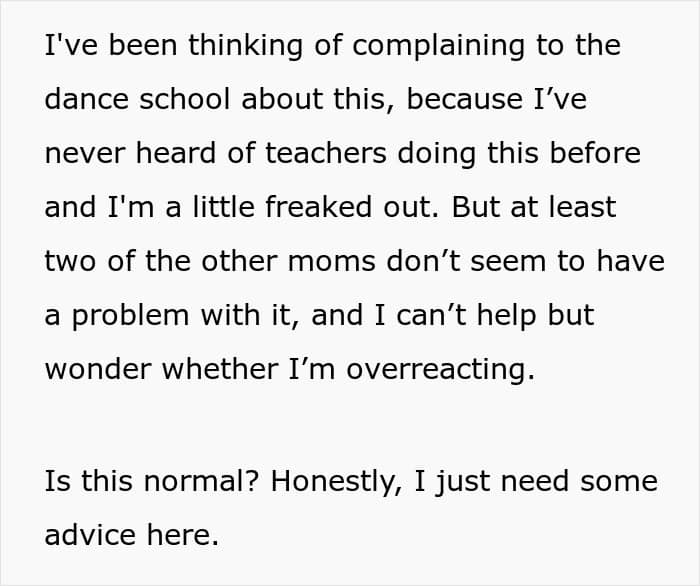This screenshot has width=700, height=586.
Task: Click the word "teachers" in the paragraph
Action: click(325, 153)
